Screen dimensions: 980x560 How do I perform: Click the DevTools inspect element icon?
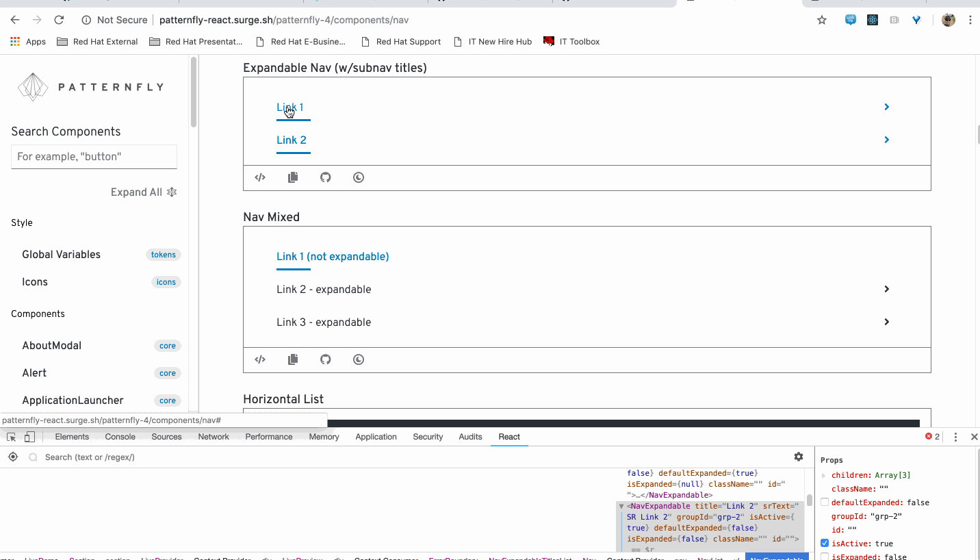click(12, 437)
